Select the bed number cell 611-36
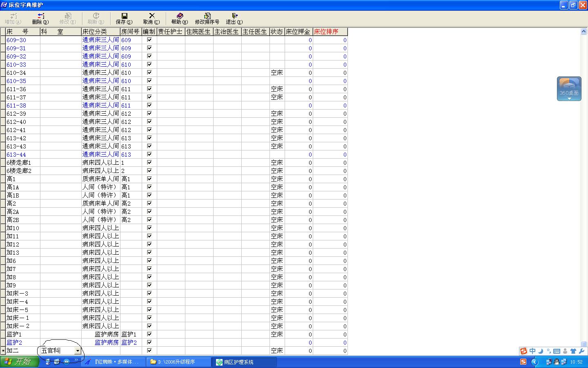The width and height of the screenshot is (588, 368). 23,89
